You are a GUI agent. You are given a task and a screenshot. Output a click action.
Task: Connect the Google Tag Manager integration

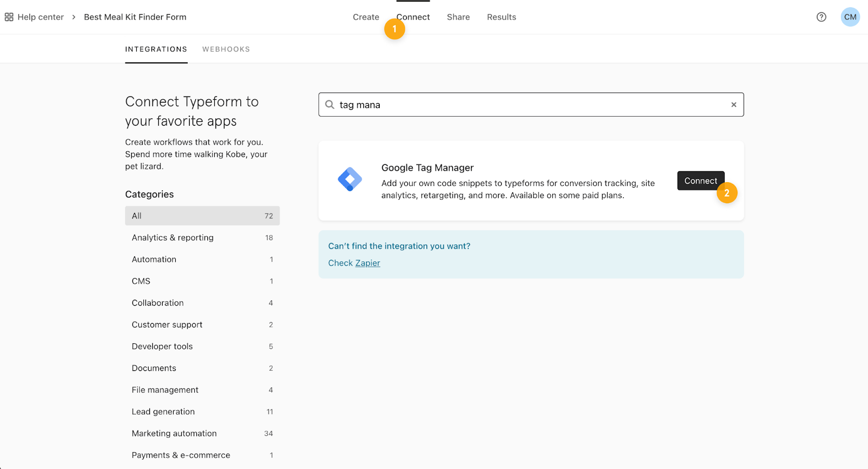pos(700,181)
